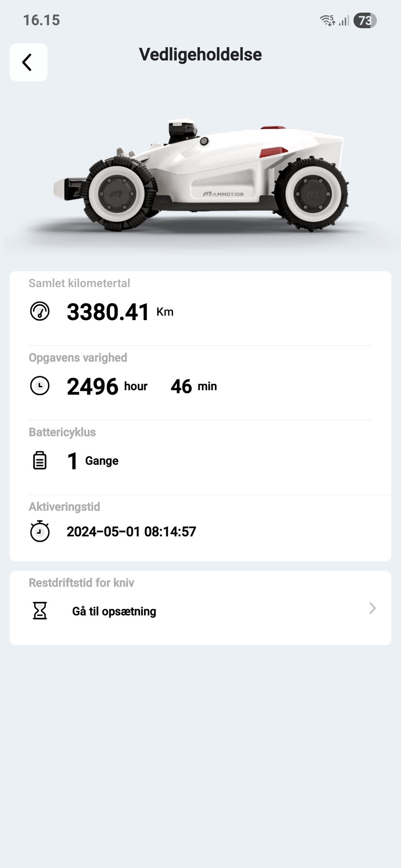Tap the 16.15 status bar clock
The image size is (401, 868).
tap(41, 20)
